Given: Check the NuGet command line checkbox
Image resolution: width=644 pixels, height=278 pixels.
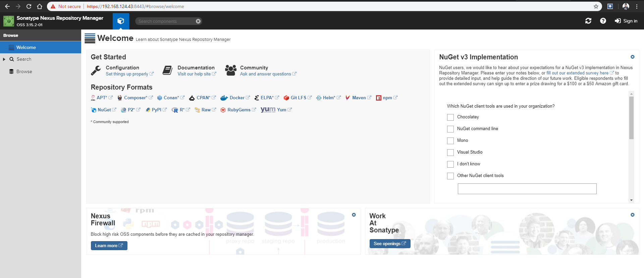Looking at the screenshot, I should click(x=450, y=129).
